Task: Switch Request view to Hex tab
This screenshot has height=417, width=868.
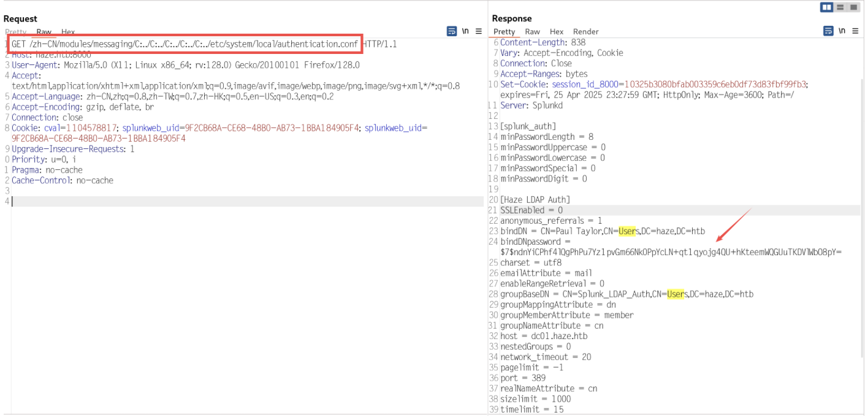Action: [67, 32]
